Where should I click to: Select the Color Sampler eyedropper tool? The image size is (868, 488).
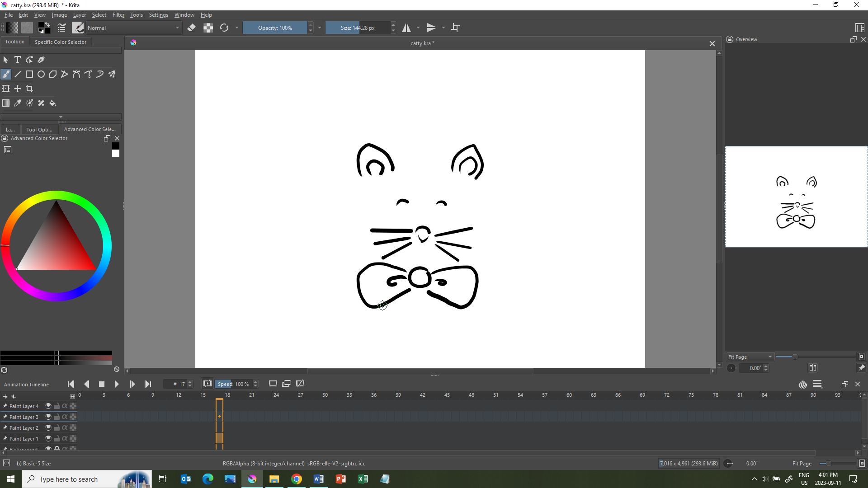pyautogui.click(x=18, y=103)
